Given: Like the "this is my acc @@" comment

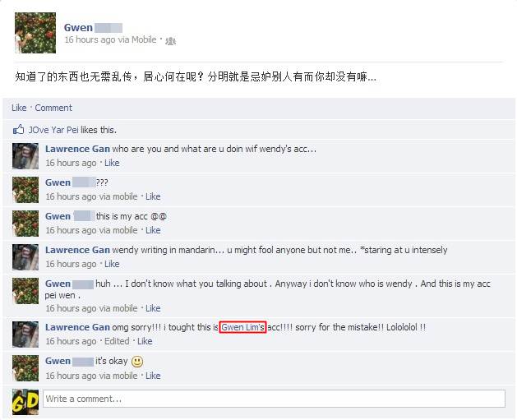Looking at the screenshot, I should (153, 230).
